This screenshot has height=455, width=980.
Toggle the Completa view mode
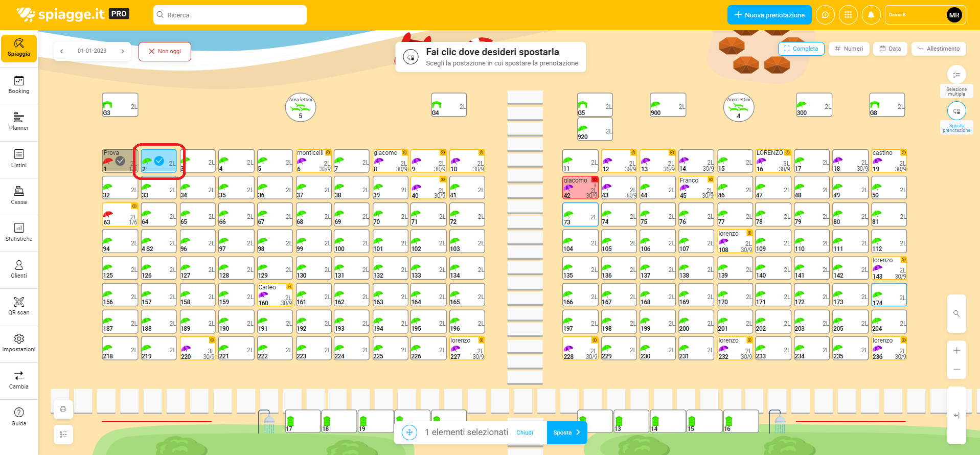[x=801, y=49]
